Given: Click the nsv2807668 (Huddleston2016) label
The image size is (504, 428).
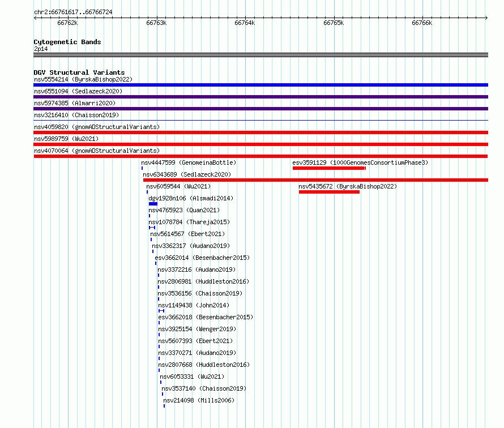Looking at the screenshot, I should [x=204, y=365].
